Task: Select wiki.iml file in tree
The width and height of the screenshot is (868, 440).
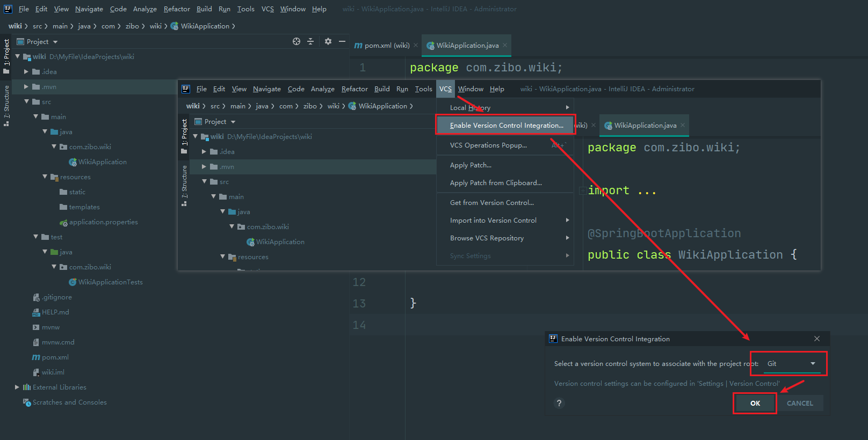Action: click(48, 372)
